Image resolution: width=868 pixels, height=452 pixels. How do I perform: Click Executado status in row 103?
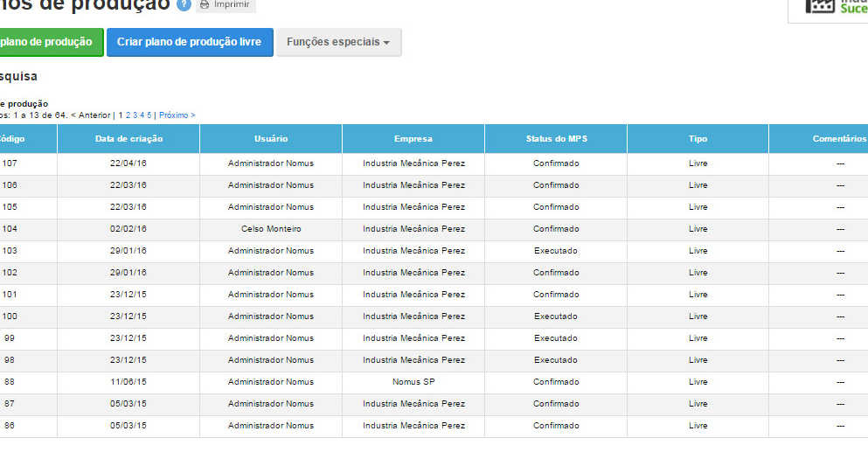click(556, 251)
